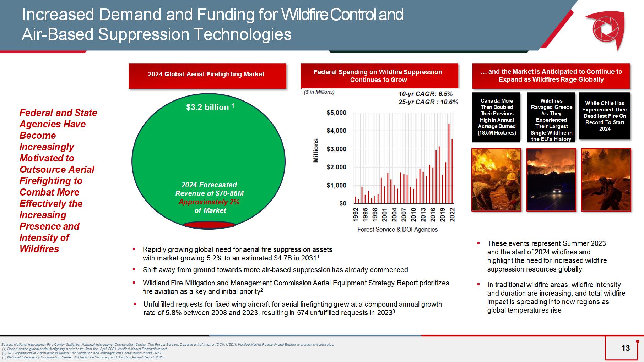
Task: Click the small red ellipse in the green circle
Action: point(209,225)
